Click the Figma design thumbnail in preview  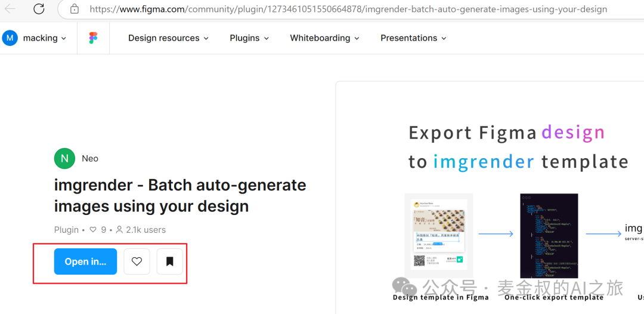(439, 236)
